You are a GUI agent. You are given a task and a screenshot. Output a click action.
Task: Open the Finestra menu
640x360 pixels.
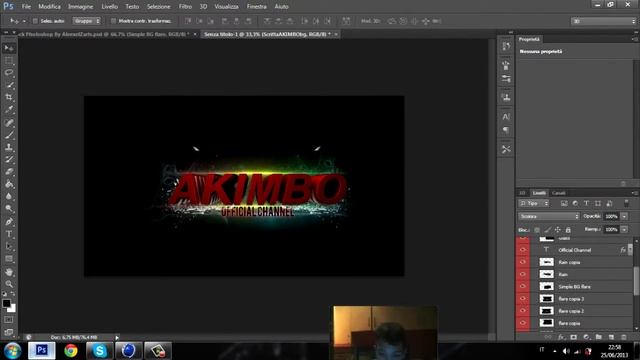pos(256,7)
